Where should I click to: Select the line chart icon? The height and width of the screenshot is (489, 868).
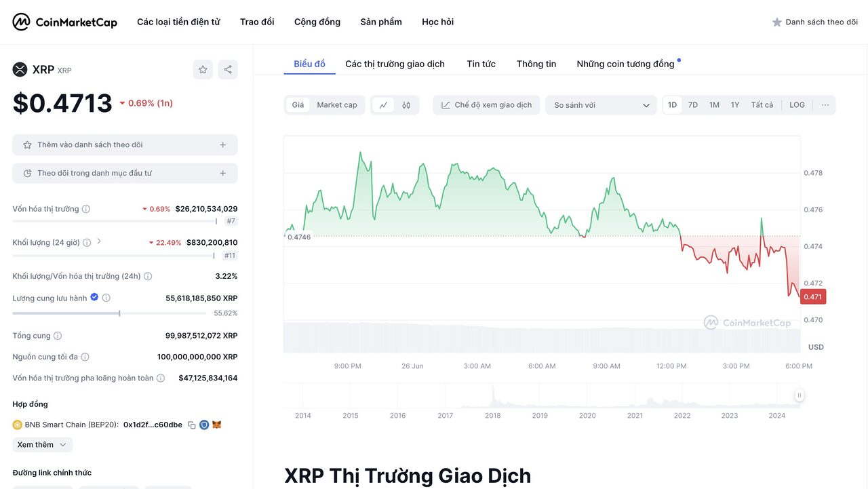pyautogui.click(x=383, y=105)
